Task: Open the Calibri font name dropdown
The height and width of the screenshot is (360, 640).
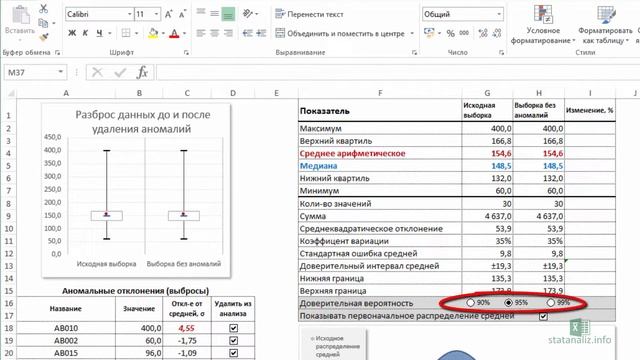Action: 129,14
